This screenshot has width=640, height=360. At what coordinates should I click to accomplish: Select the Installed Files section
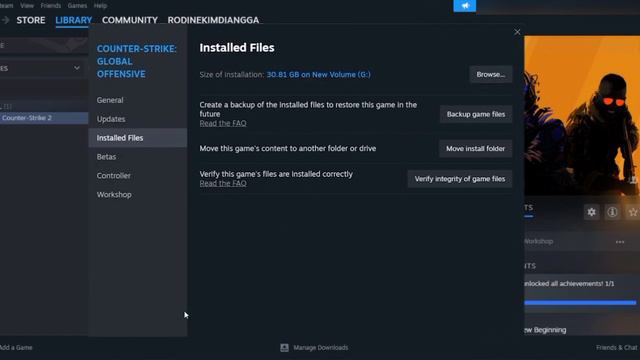click(138, 138)
